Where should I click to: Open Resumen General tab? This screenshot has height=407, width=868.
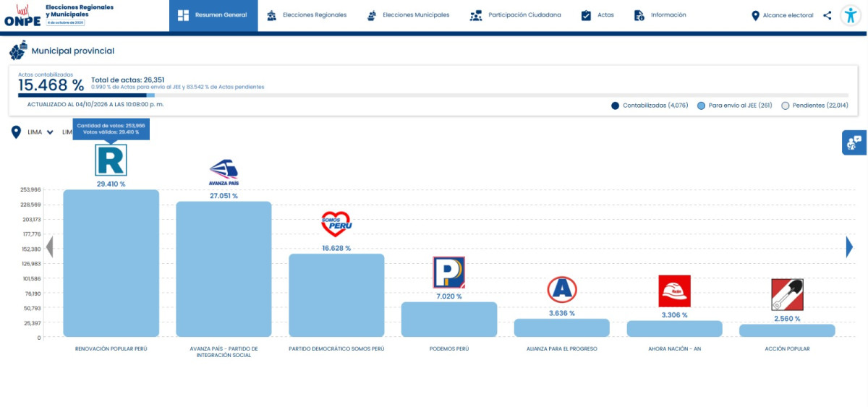pos(213,15)
